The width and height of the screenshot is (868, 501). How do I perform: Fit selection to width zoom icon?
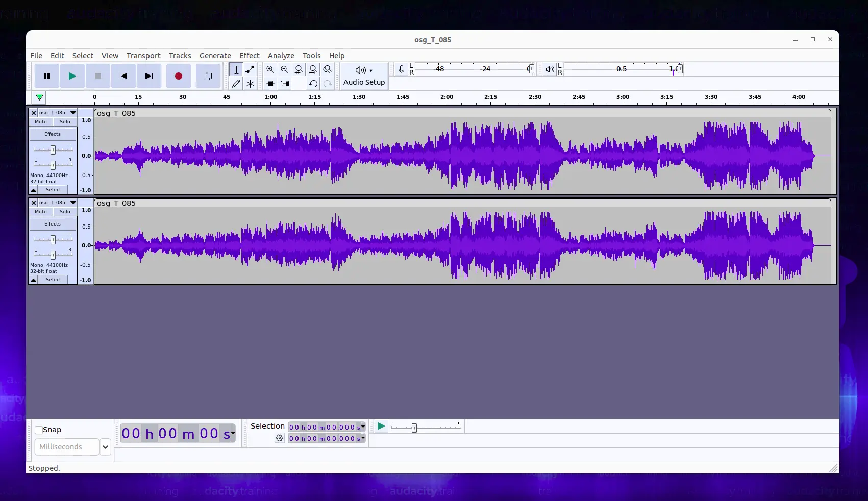click(299, 69)
